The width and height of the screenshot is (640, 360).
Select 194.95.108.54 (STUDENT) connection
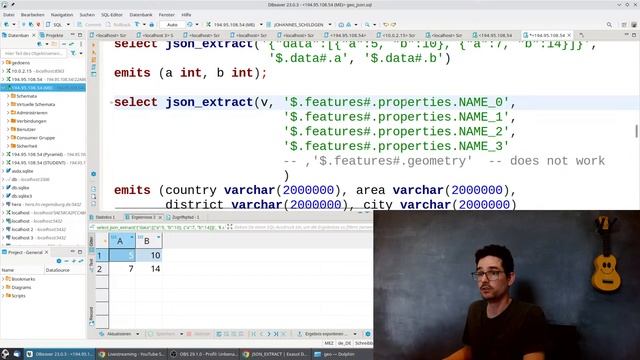[38, 162]
